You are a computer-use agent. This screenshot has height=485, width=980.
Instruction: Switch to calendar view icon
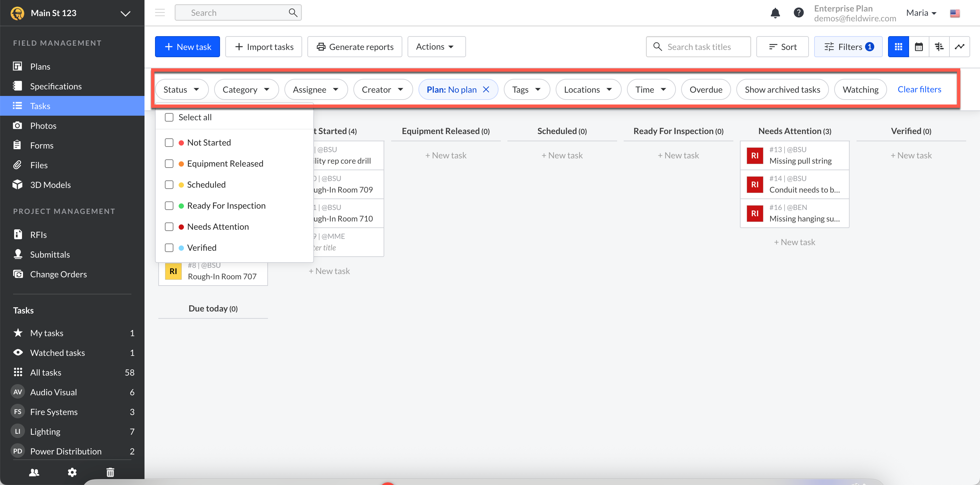click(x=918, y=47)
